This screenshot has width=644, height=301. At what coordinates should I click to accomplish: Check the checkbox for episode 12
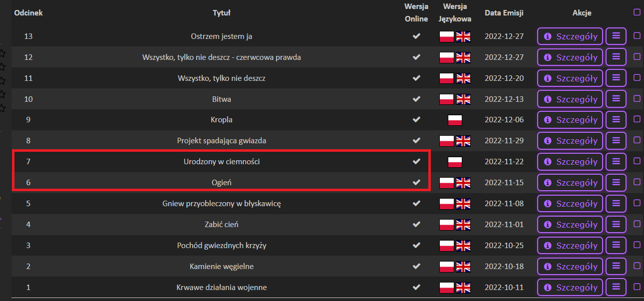pos(637,57)
